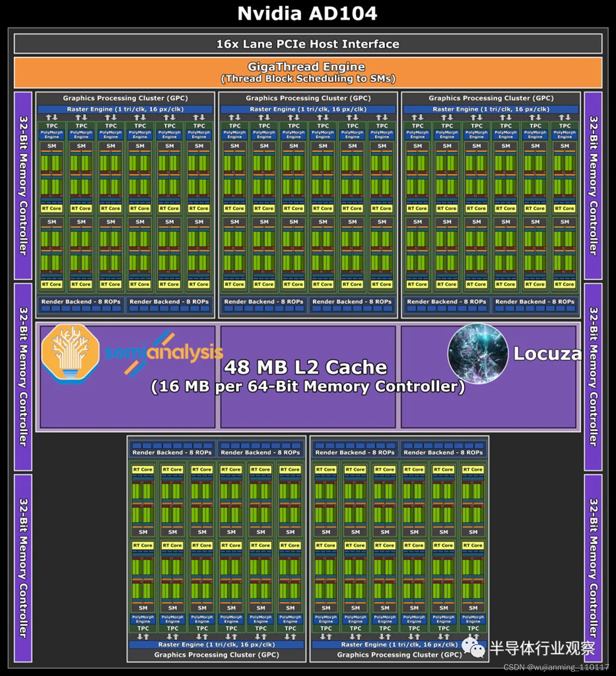Viewport: 616px width, 676px height.
Task: Select bottom-left "Graphics Processing Cluster (GPC)" label
Action: click(x=217, y=655)
